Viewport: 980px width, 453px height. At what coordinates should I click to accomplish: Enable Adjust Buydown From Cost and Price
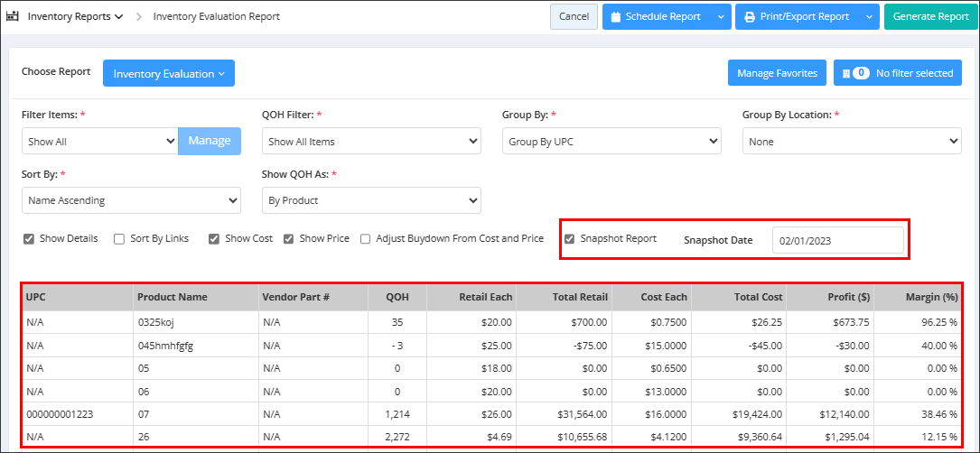click(x=365, y=239)
